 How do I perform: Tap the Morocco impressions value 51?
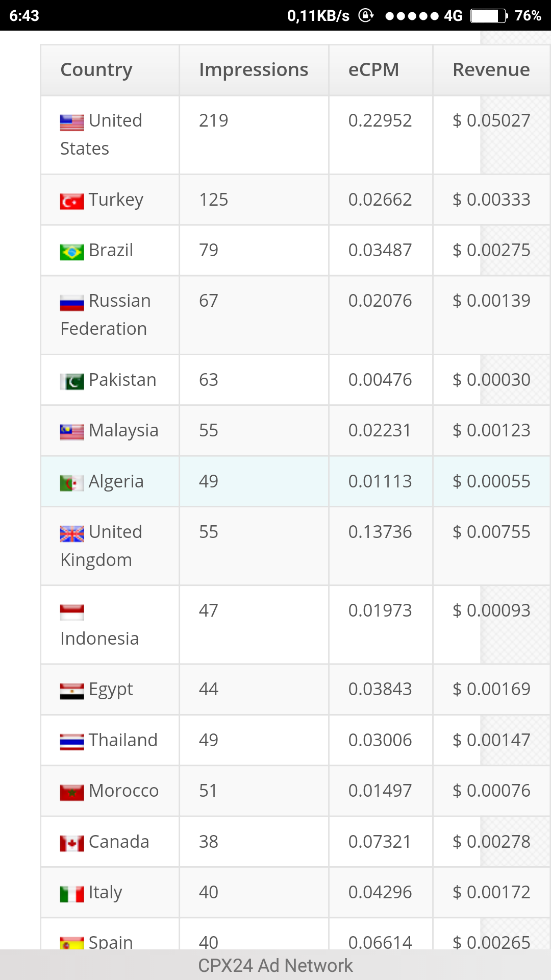[208, 791]
